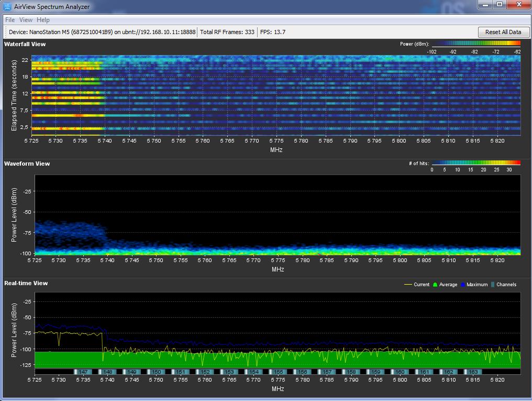The image size is (532, 401).
Task: Select channel 157 marker on channel bar
Action: 327,372
